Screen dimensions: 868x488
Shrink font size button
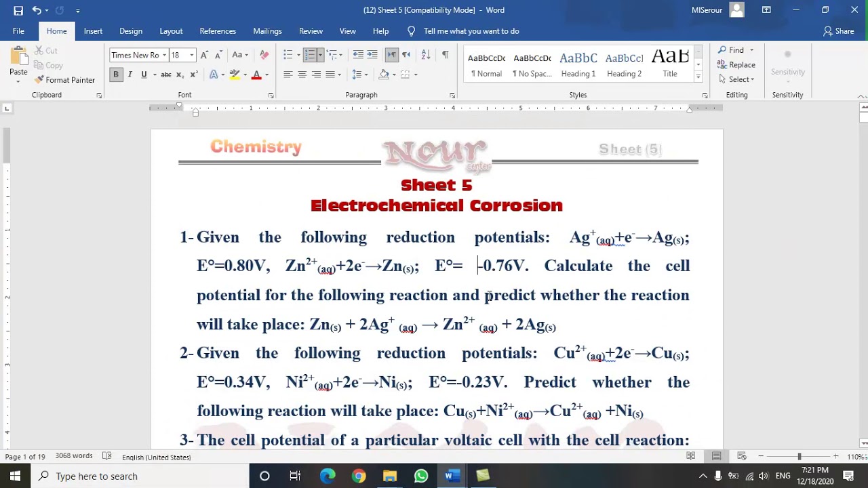[x=218, y=55]
